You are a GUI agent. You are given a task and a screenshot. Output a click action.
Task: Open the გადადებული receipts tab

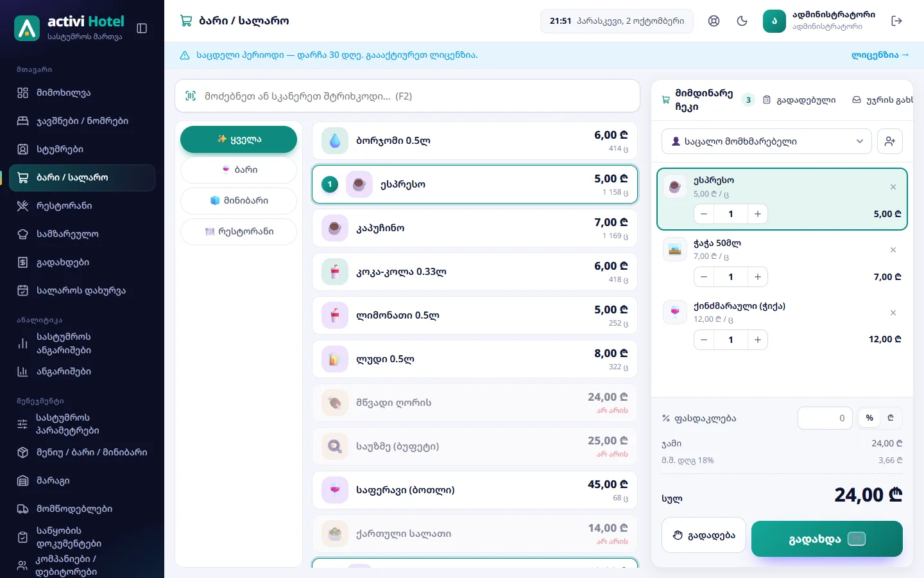[800, 100]
